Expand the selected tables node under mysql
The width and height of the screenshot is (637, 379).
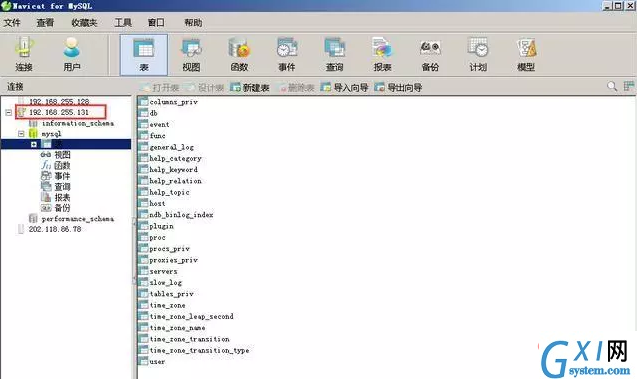click(x=34, y=144)
